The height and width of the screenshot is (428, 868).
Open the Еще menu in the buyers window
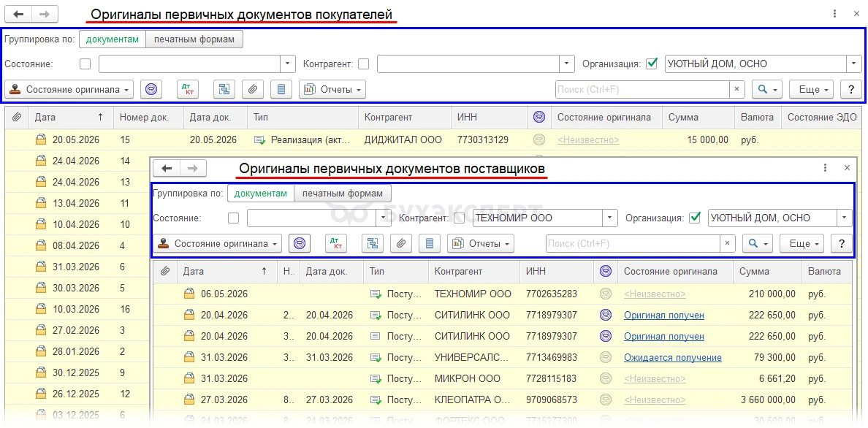coord(812,89)
